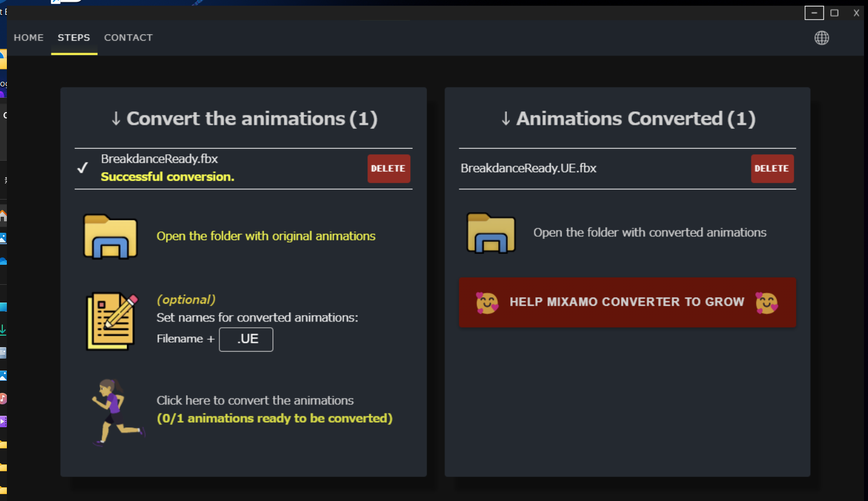Switch to the CONTACT tab
This screenshot has height=501, width=868.
click(x=128, y=38)
